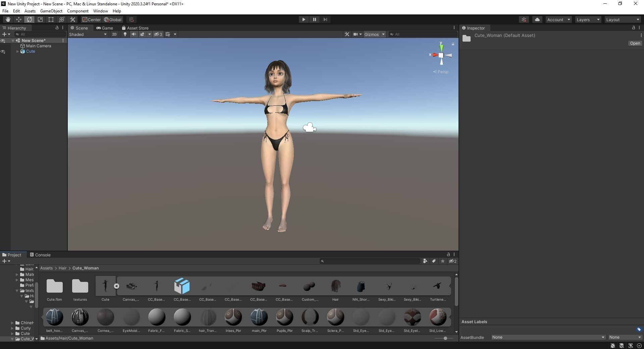
Task: Click the Hierarchy search field
Action: (41, 34)
